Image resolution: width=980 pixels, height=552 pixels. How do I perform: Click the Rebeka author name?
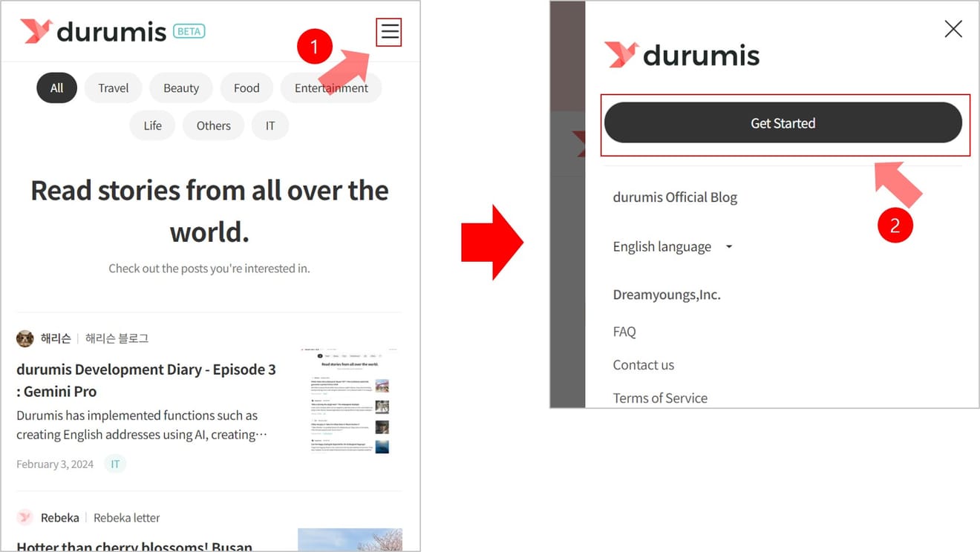(60, 518)
